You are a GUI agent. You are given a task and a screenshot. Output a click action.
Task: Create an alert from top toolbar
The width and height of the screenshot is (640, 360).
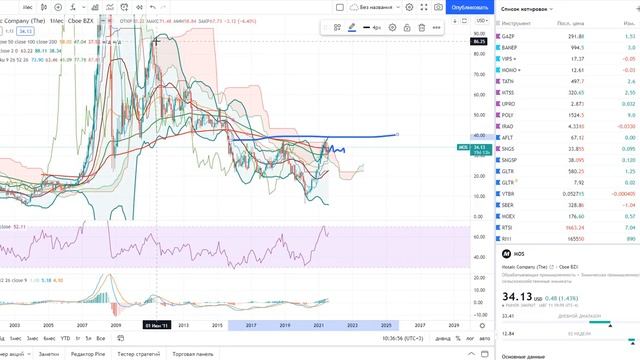pos(124,7)
